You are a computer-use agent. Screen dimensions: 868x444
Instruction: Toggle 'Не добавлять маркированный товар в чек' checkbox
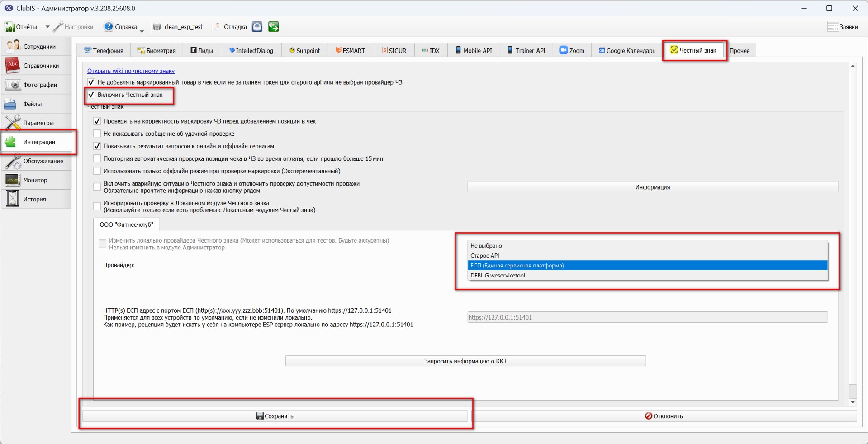click(x=91, y=82)
